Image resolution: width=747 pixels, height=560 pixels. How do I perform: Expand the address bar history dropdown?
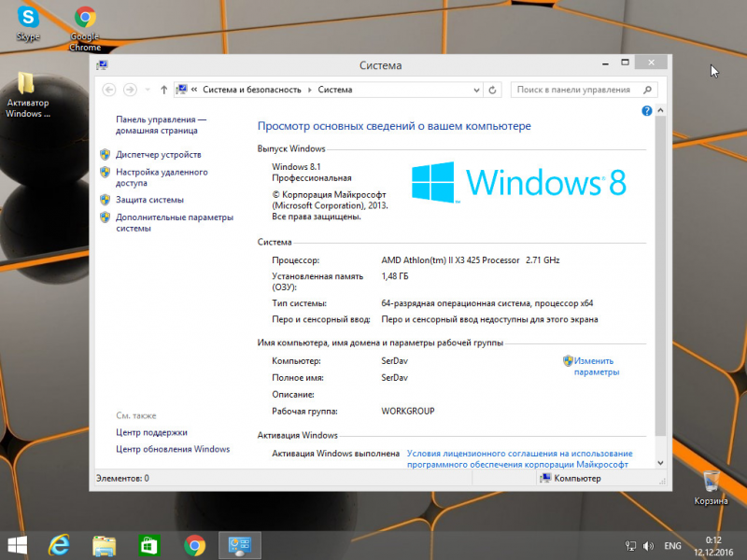click(476, 90)
